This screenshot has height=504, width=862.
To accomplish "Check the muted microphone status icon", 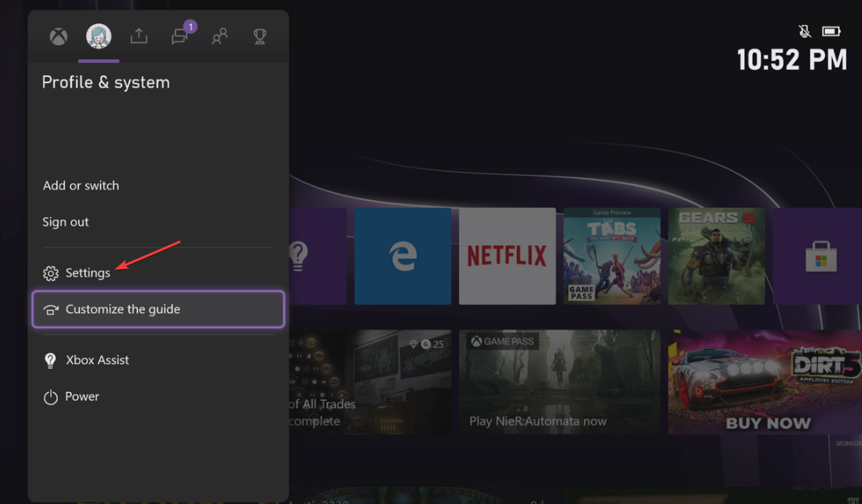I will pos(805,31).
